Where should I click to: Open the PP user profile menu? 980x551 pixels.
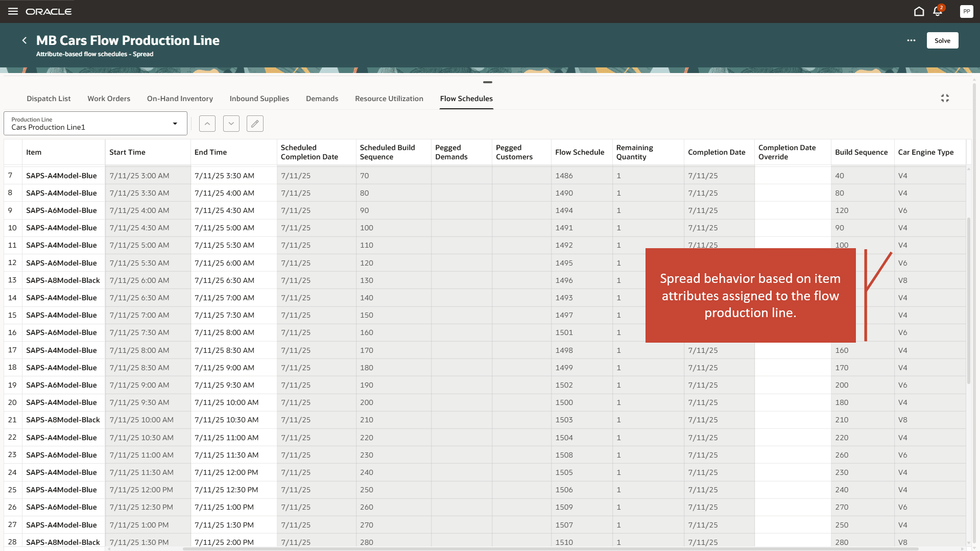(x=966, y=11)
